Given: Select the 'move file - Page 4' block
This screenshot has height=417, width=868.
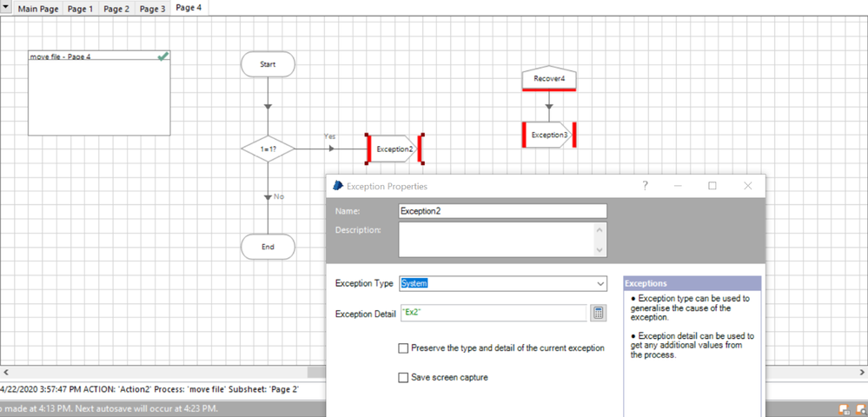Looking at the screenshot, I should coord(99,93).
